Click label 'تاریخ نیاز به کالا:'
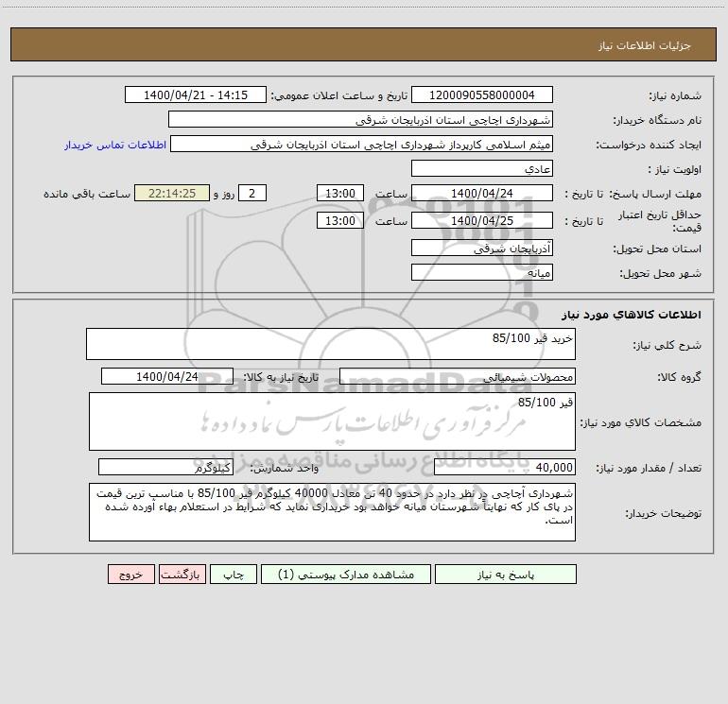Screen dimensions: 728x704 point(281,377)
